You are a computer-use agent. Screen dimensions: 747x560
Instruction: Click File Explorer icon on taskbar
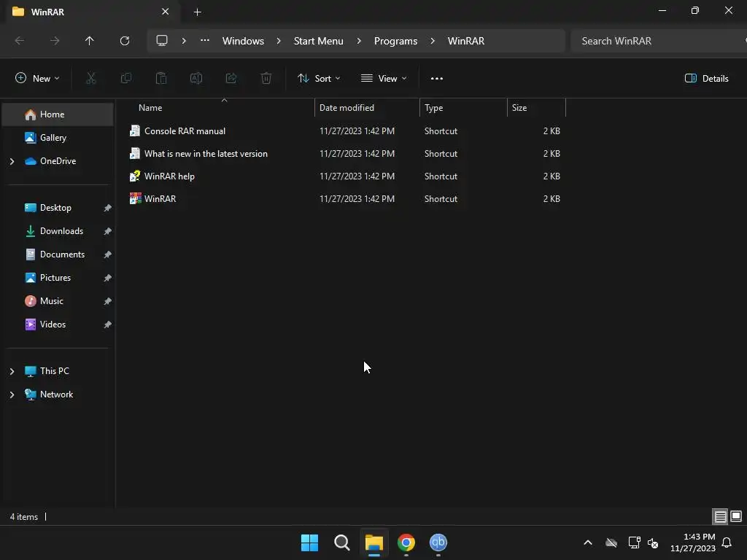pos(374,542)
